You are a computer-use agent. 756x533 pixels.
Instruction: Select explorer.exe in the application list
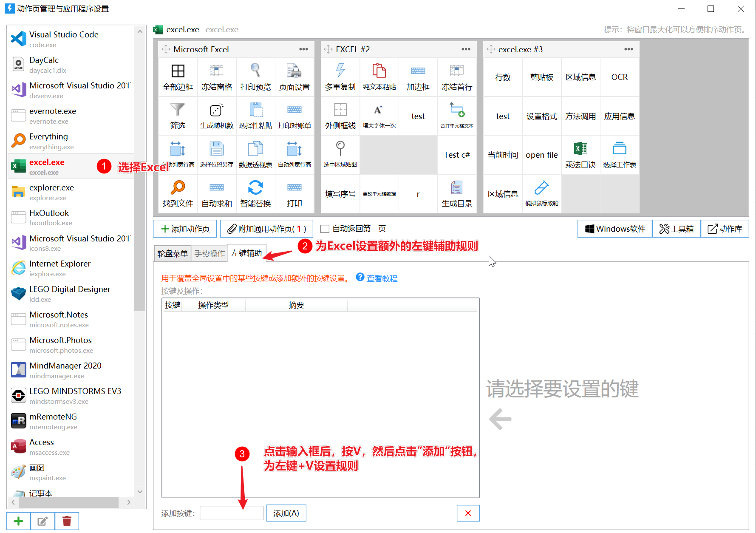(x=71, y=192)
